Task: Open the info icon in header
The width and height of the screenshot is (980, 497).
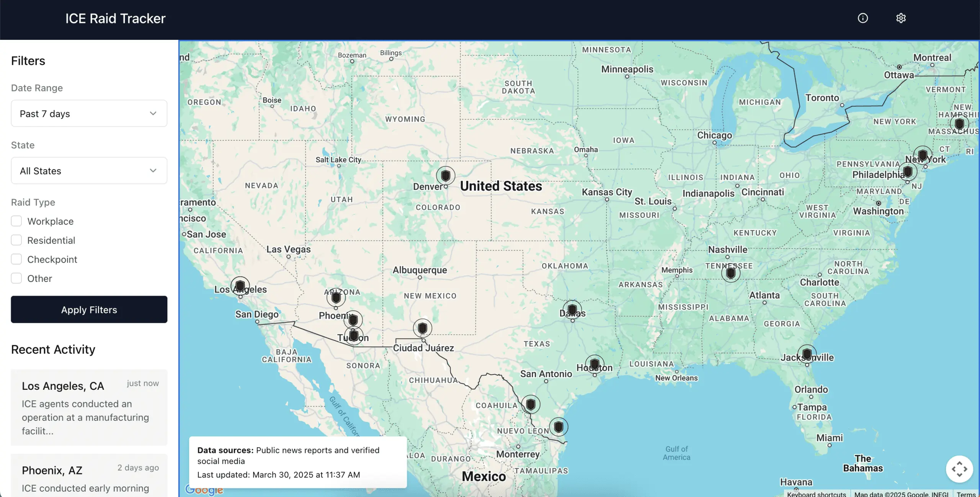Action: (x=862, y=18)
